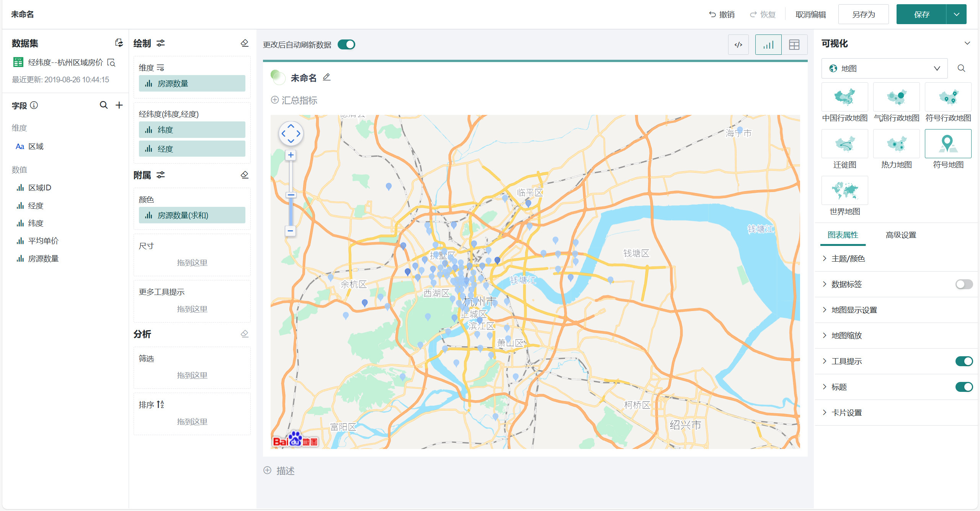The width and height of the screenshot is (980, 511).
Task: Switch to 高级设置 tab
Action: (x=901, y=235)
